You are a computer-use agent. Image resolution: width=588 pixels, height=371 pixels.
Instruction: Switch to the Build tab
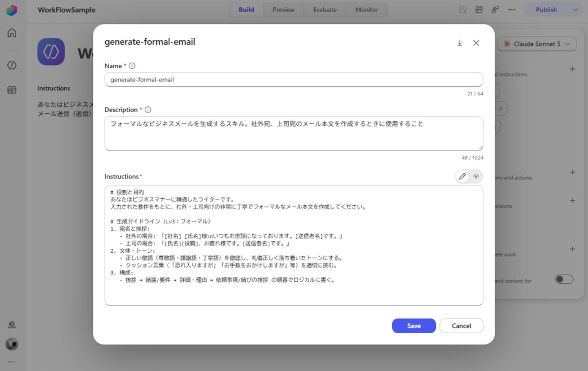[246, 10]
